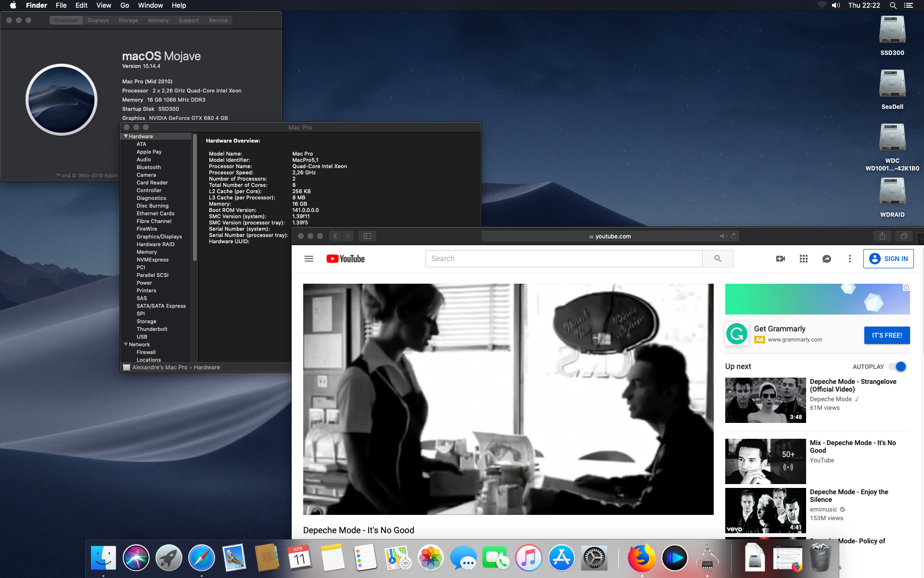Mute the tab audio speaker icon
Image resolution: width=924 pixels, height=578 pixels.
tap(723, 236)
